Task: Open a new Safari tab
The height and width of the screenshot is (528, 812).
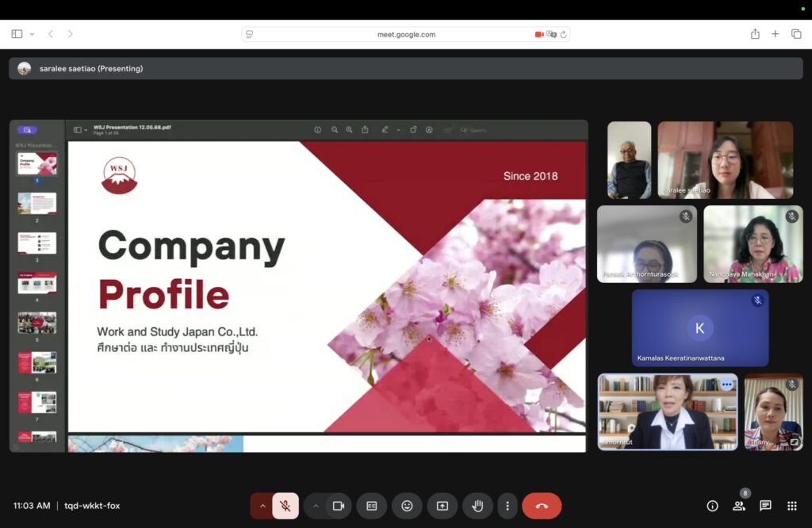Action: click(776, 34)
